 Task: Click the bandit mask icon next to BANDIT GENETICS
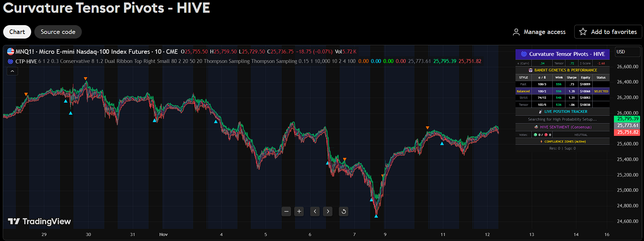(x=530, y=70)
